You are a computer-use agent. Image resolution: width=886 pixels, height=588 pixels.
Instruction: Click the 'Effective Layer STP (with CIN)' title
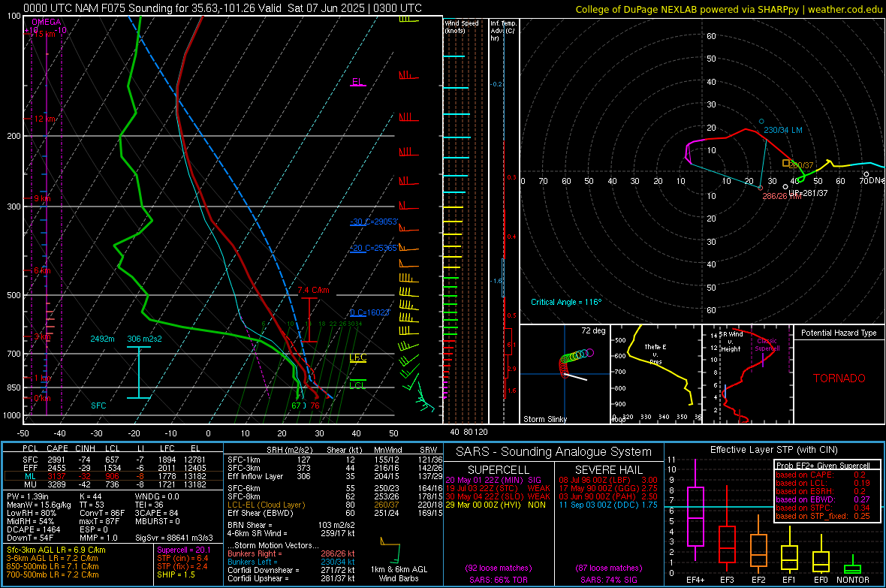tap(773, 450)
